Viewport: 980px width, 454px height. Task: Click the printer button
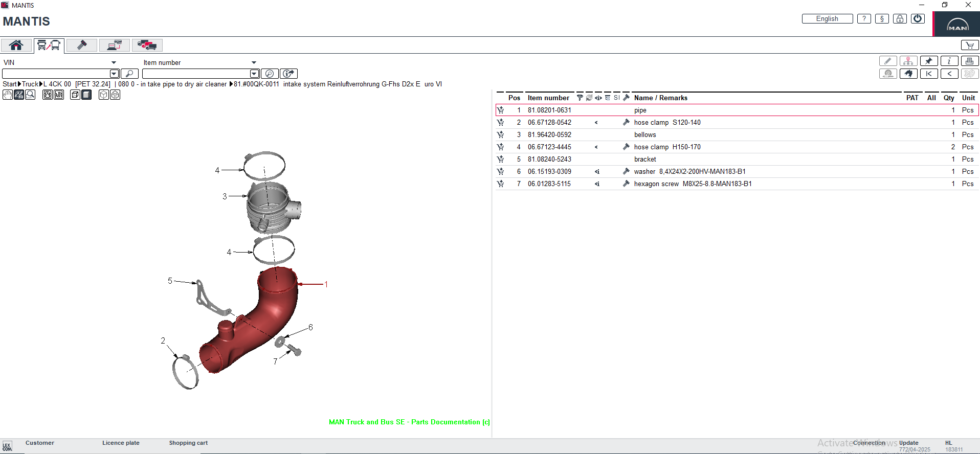click(x=970, y=61)
